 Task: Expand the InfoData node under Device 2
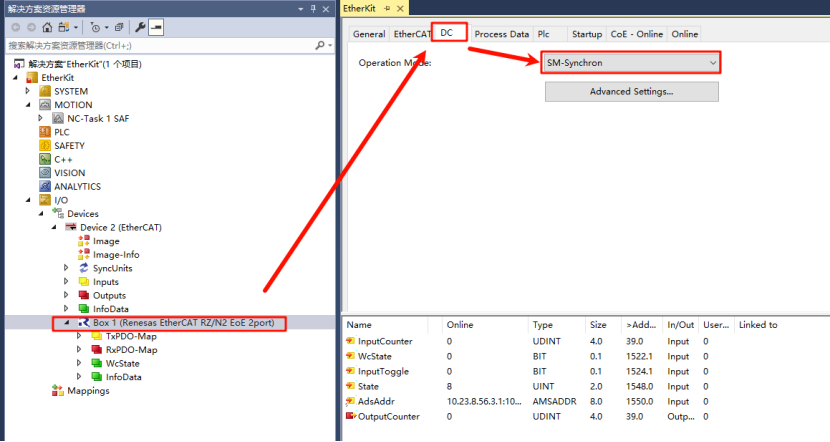point(66,309)
